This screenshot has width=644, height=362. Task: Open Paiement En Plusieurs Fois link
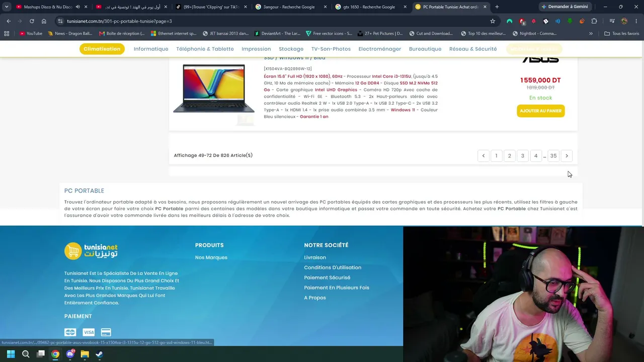pos(337,288)
